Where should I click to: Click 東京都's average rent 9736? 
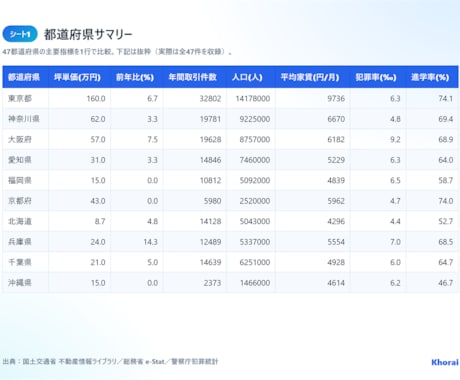tap(336, 98)
